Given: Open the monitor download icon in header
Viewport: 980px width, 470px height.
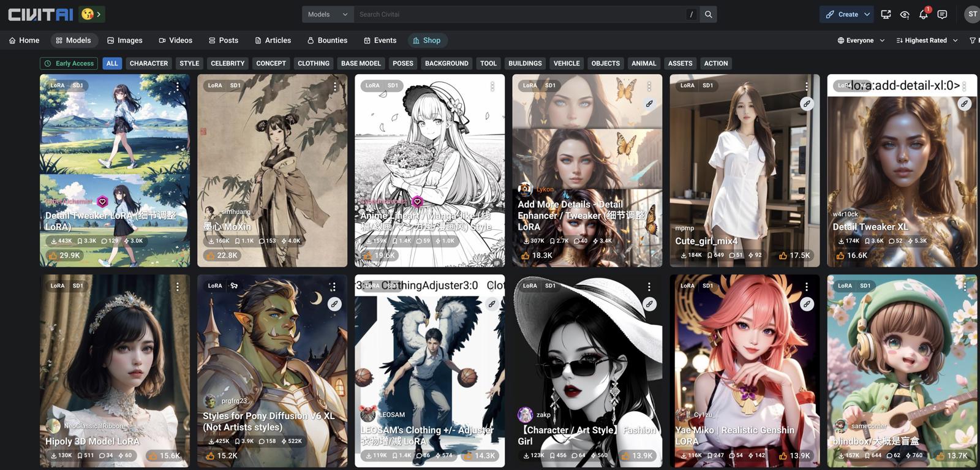Looking at the screenshot, I should tap(886, 14).
